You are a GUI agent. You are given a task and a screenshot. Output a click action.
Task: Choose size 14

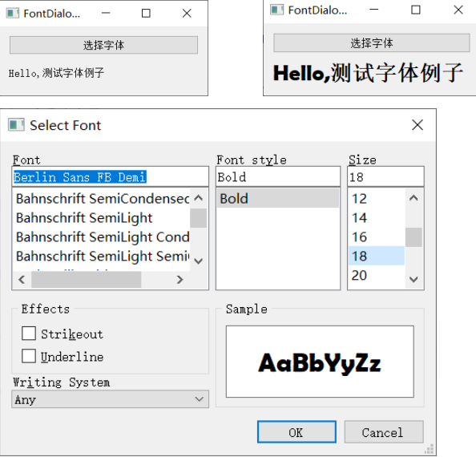click(x=377, y=217)
